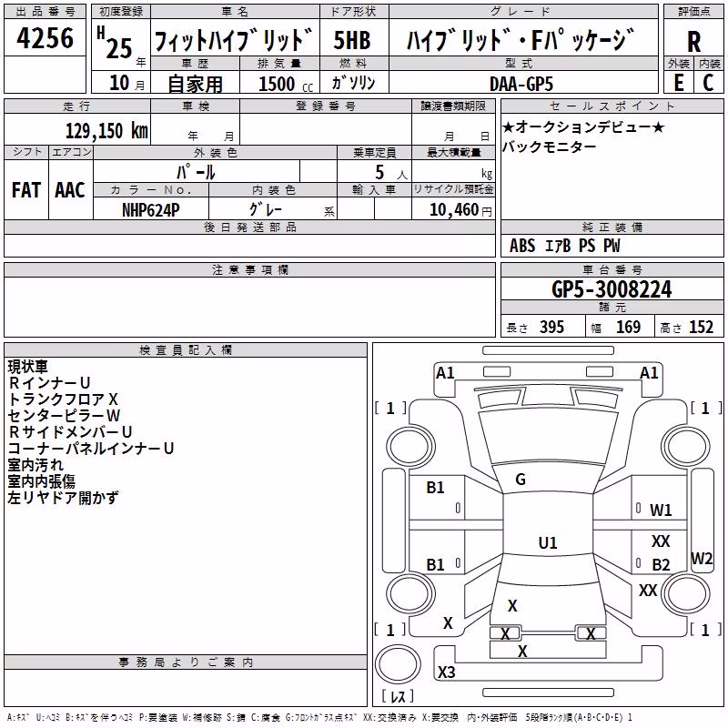
Task: Click the overall evaluation score R
Action: 693,42
